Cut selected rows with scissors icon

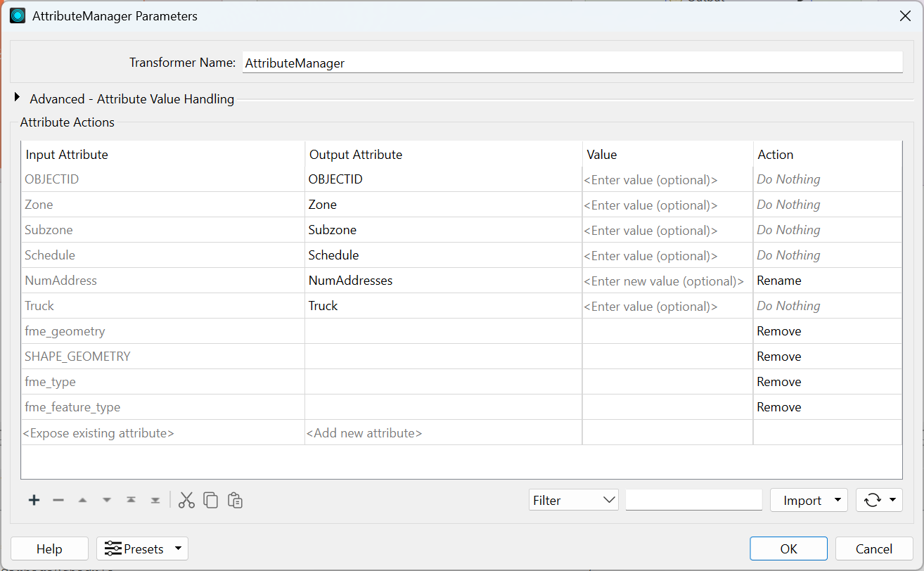click(x=186, y=500)
